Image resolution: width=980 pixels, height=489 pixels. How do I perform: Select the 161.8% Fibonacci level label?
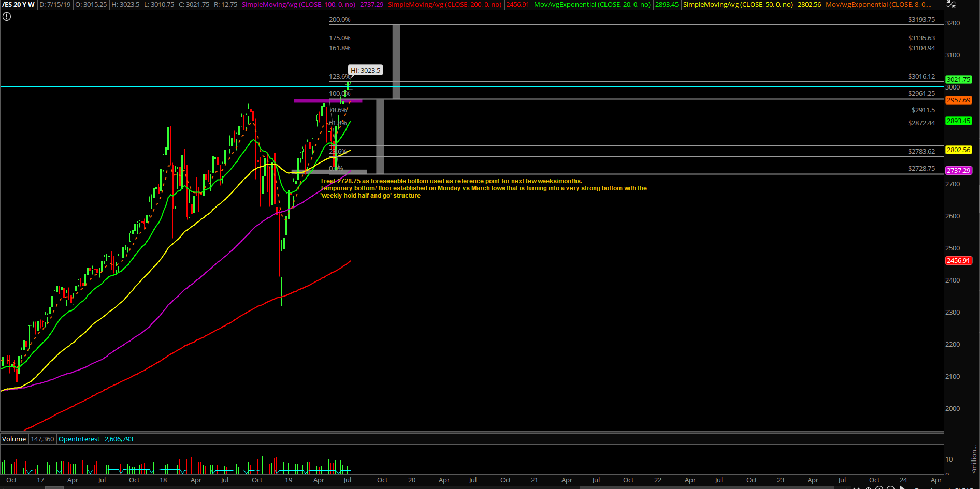340,48
